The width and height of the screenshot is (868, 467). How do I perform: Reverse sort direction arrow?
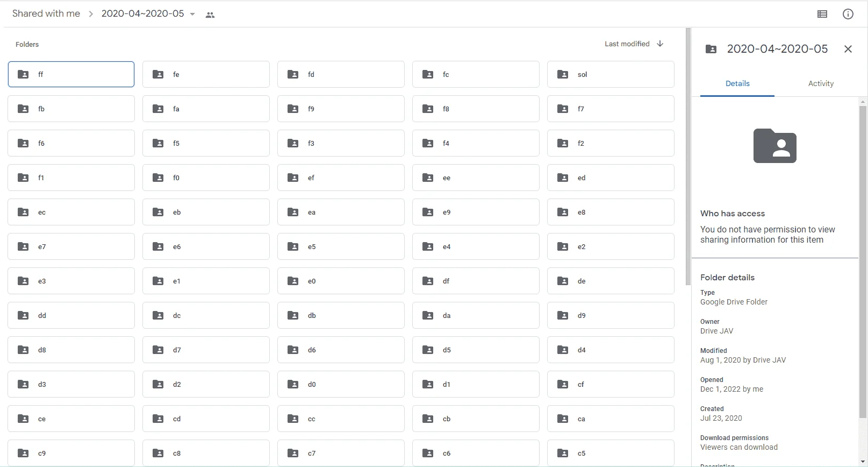click(660, 44)
